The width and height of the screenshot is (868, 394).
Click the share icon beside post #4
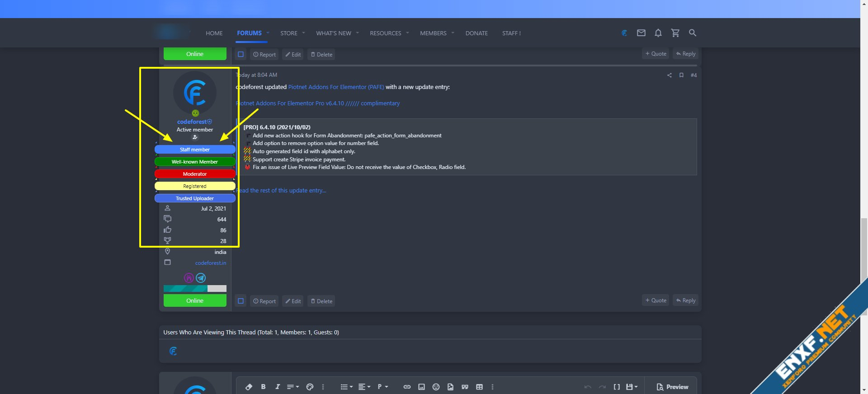pos(669,75)
